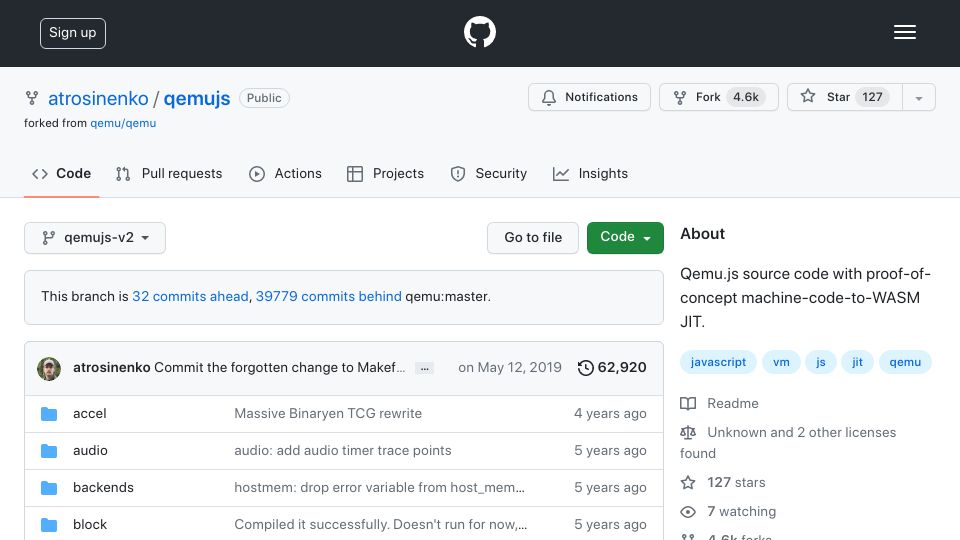
Task: Select the js topic tag
Action: point(820,362)
